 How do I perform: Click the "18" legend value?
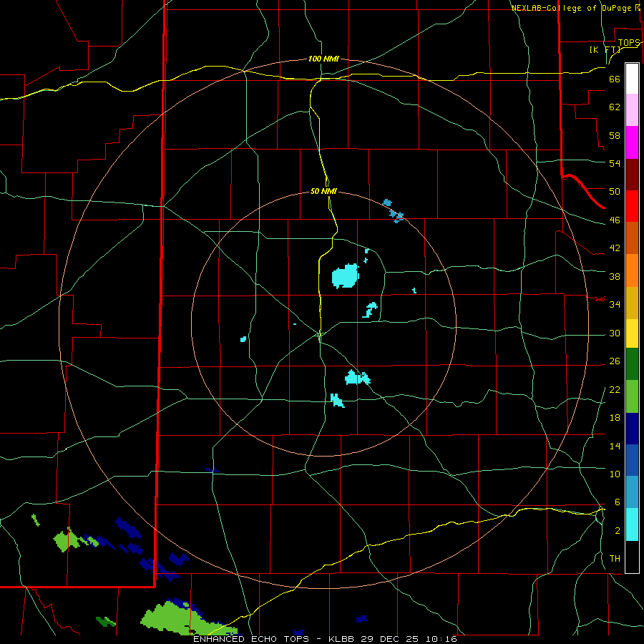pyautogui.click(x=615, y=418)
